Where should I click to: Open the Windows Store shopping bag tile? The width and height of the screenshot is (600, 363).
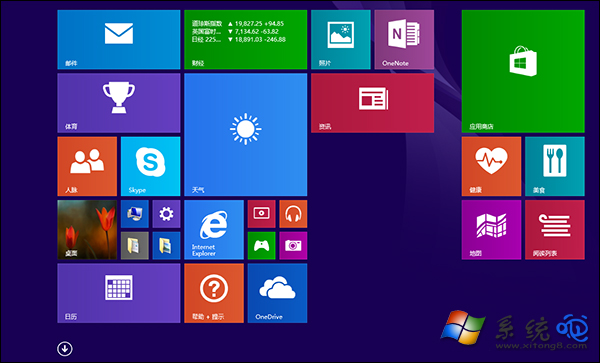tap(523, 71)
